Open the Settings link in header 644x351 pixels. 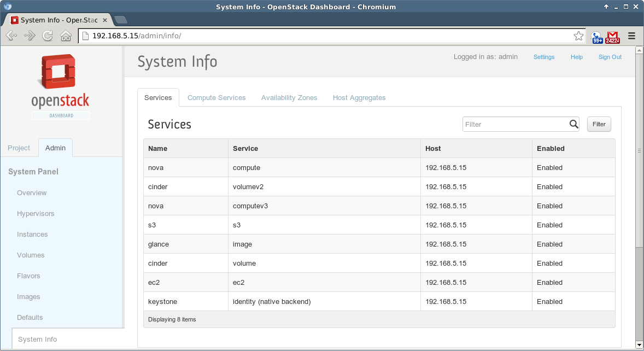pyautogui.click(x=544, y=57)
